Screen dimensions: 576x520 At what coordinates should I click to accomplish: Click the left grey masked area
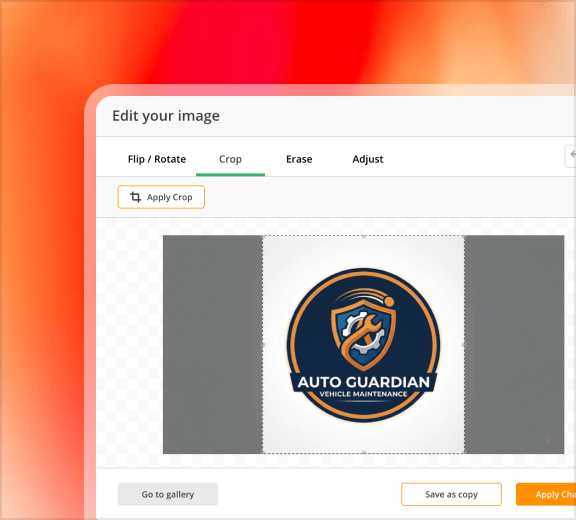point(213,344)
